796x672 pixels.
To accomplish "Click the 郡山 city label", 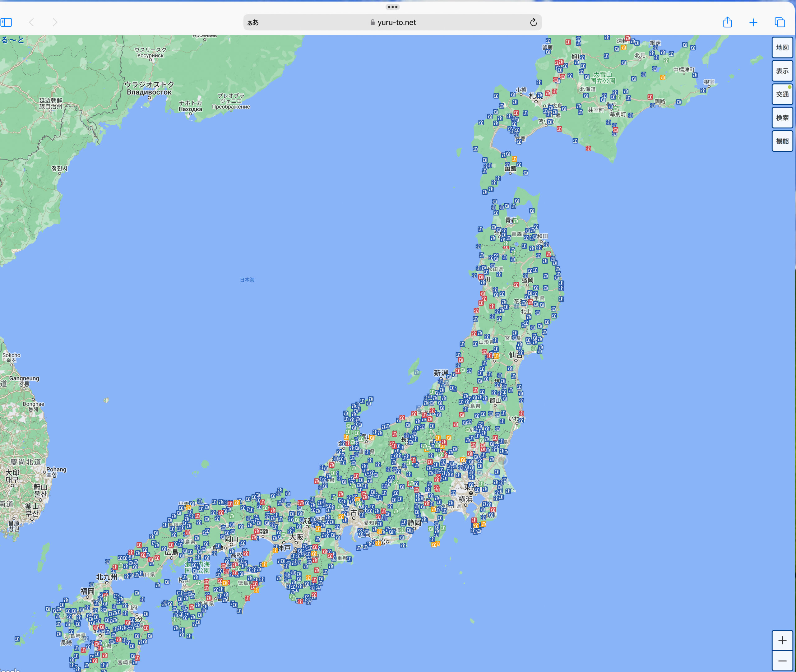I will coord(495,401).
